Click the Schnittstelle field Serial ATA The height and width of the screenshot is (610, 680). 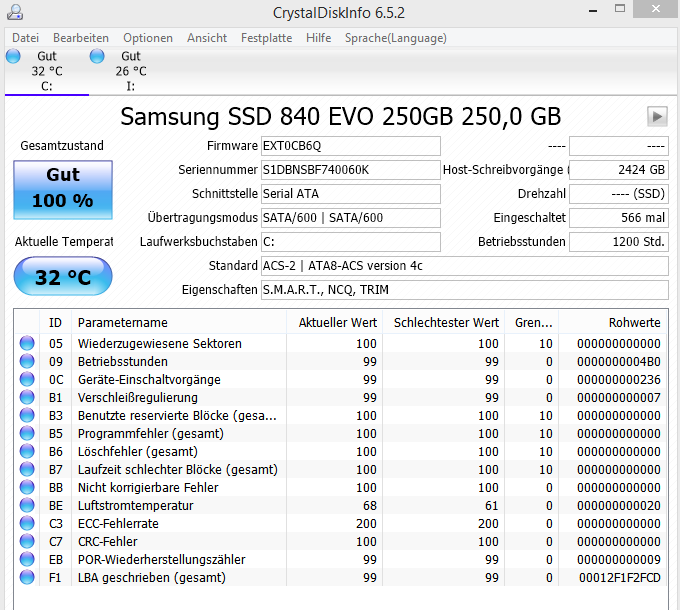pyautogui.click(x=351, y=193)
